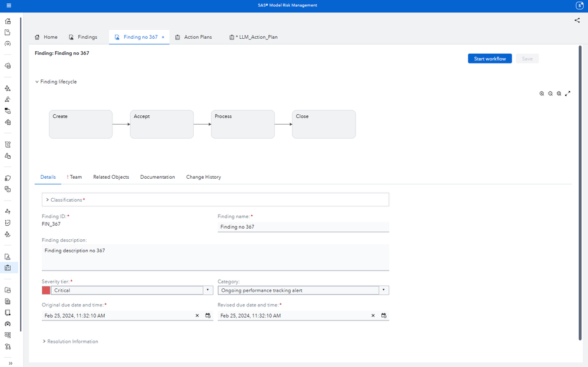Click the hierarchy branch icon at sidebar bottom

point(8,347)
